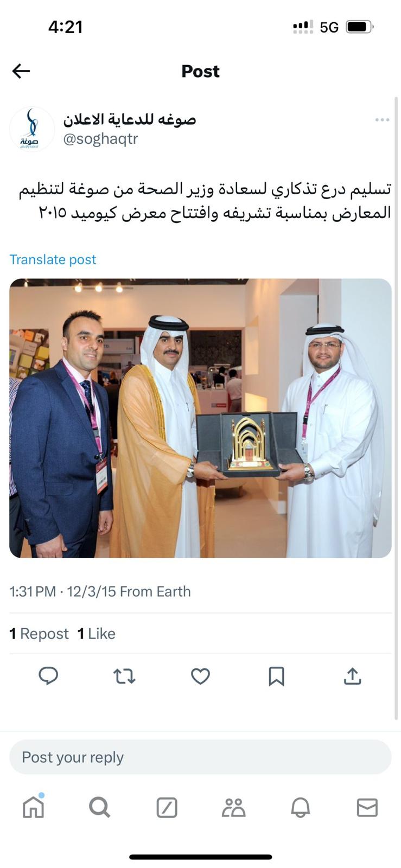This screenshot has width=401, height=868.
Task: Tap the reply speech bubble icon
Action: pos(48,676)
